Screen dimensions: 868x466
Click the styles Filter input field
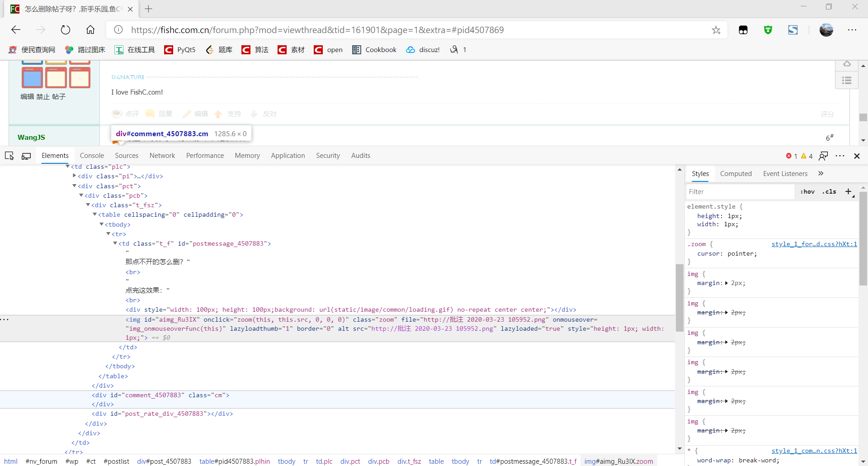tap(740, 192)
